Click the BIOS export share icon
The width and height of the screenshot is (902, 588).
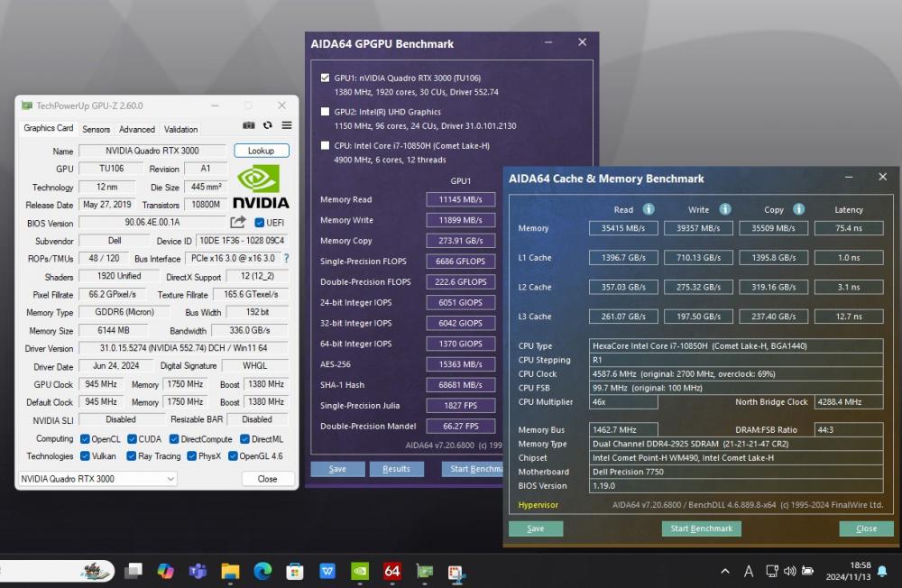[238, 222]
